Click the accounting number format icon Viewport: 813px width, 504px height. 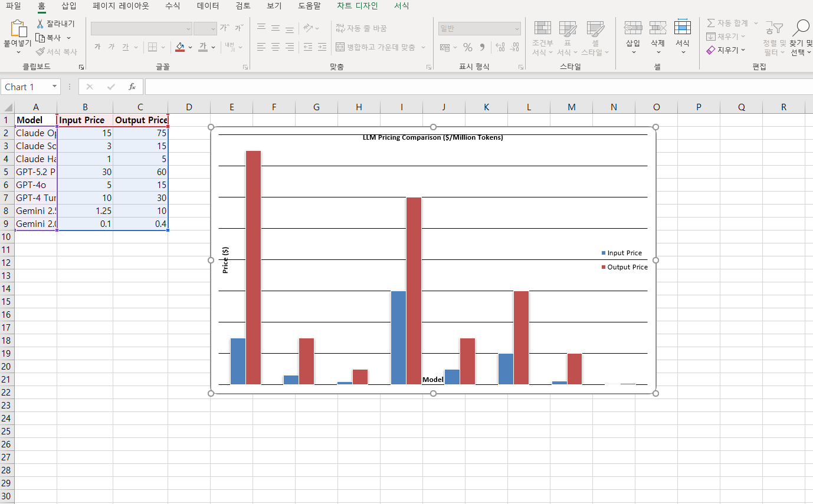(445, 47)
